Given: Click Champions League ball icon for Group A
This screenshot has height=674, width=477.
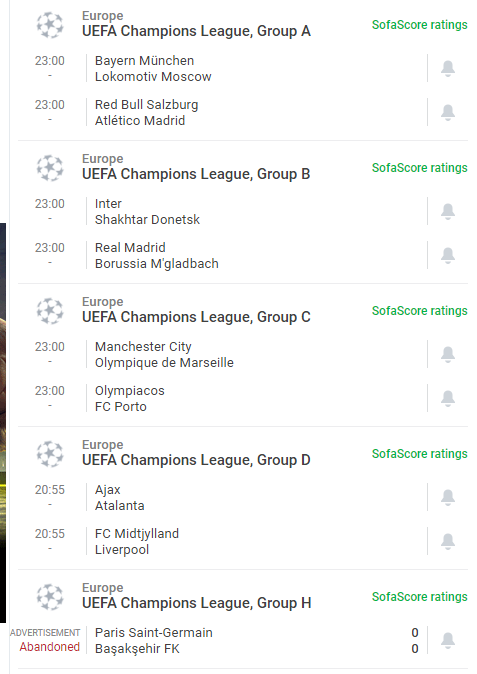Looking at the screenshot, I should tap(50, 25).
